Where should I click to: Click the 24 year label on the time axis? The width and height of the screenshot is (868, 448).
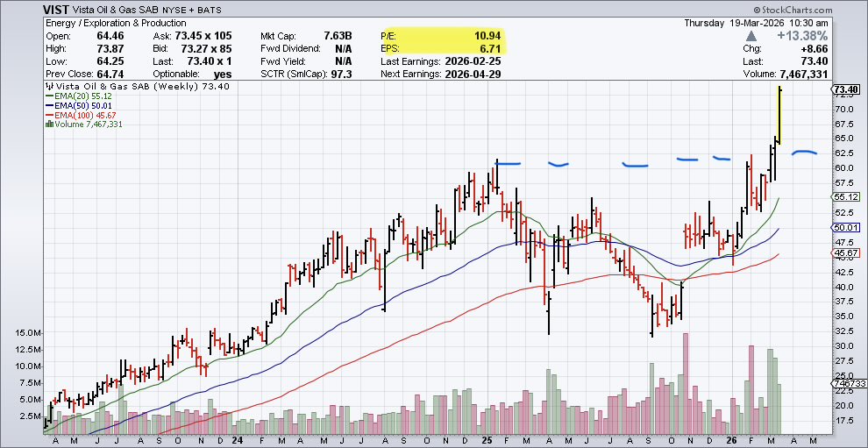237,441
